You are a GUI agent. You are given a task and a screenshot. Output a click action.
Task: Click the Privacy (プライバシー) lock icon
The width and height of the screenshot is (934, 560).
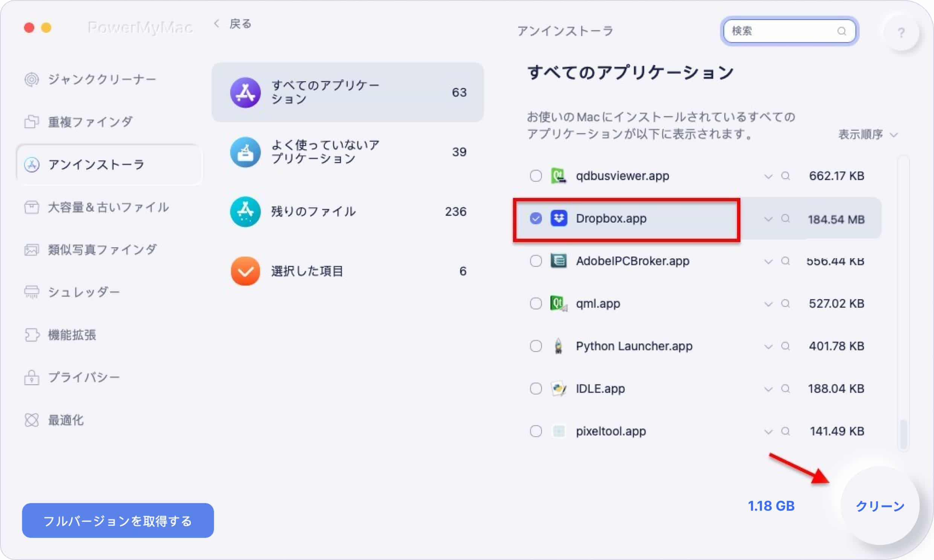pos(32,377)
